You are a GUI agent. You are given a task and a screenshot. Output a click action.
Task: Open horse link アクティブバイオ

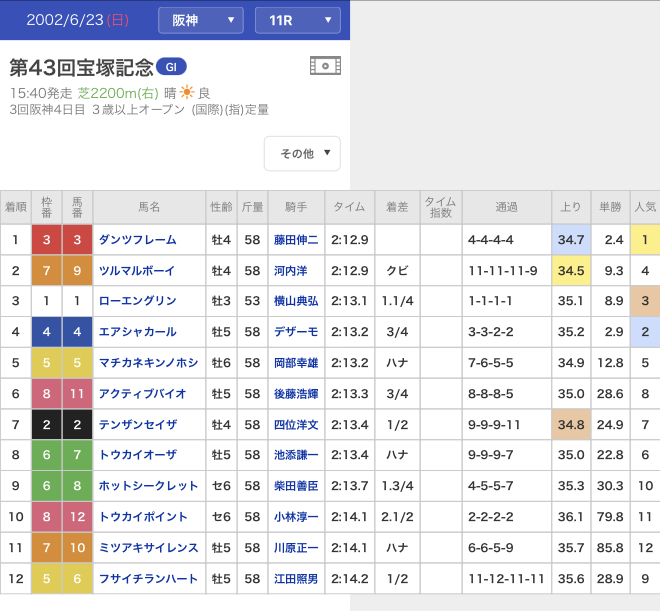click(x=142, y=394)
